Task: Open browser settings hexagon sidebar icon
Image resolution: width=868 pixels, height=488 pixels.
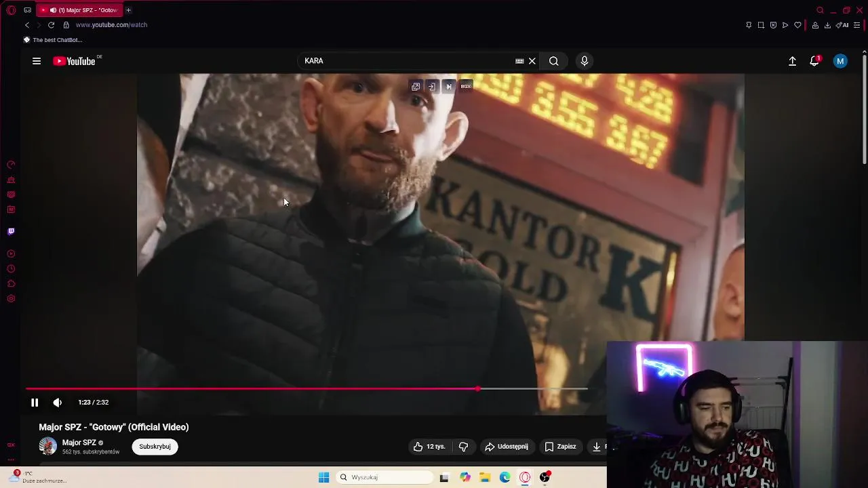Action: click(11, 299)
